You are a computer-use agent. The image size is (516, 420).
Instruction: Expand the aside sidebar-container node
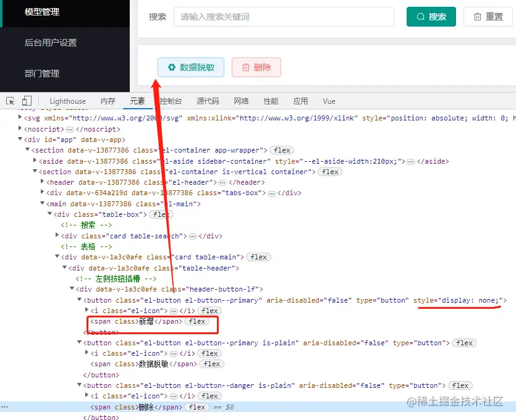point(35,161)
